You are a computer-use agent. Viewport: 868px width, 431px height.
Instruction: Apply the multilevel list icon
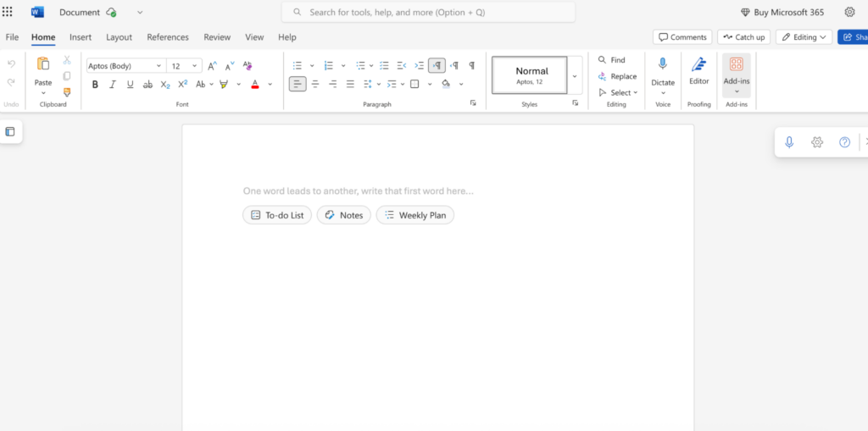coord(361,66)
